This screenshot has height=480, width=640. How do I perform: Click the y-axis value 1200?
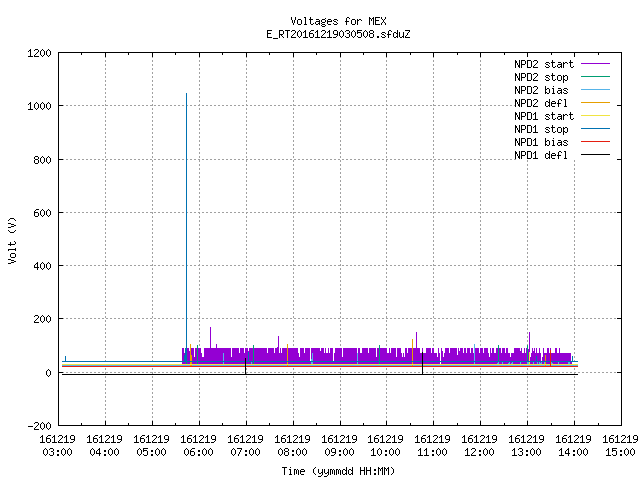39,53
